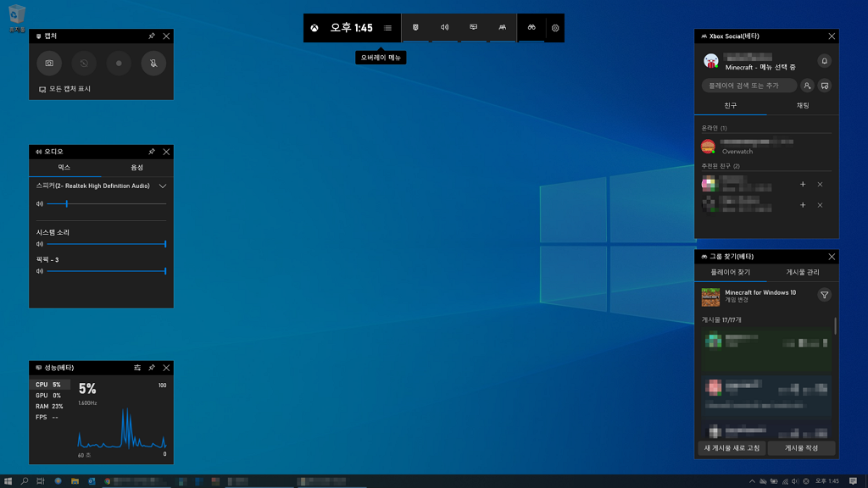Take a screenshot with the camera icon

tap(49, 63)
